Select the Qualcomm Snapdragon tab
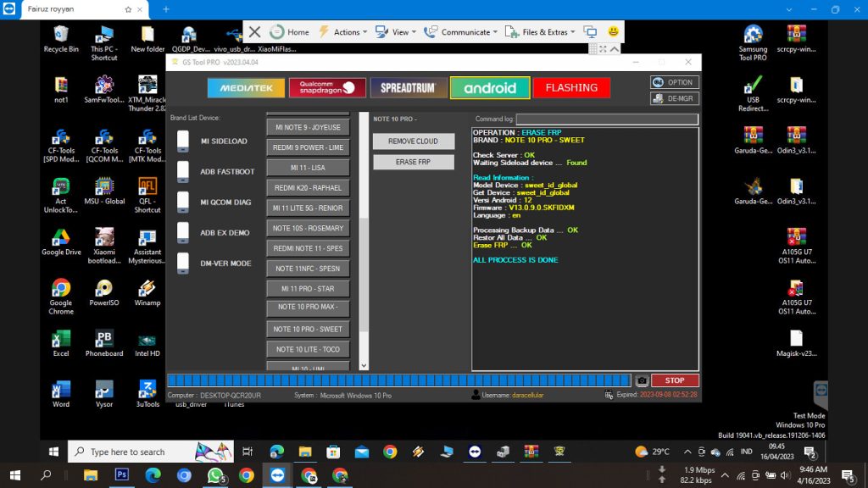 (327, 88)
